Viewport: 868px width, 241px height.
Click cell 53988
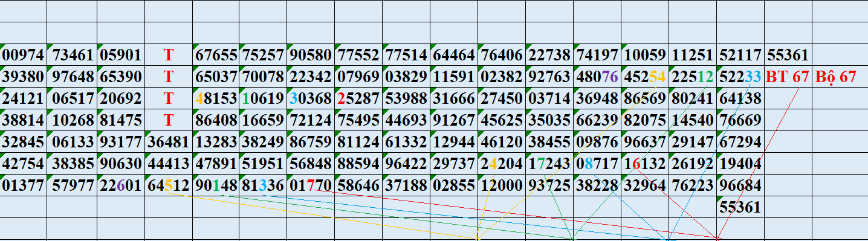[406, 98]
